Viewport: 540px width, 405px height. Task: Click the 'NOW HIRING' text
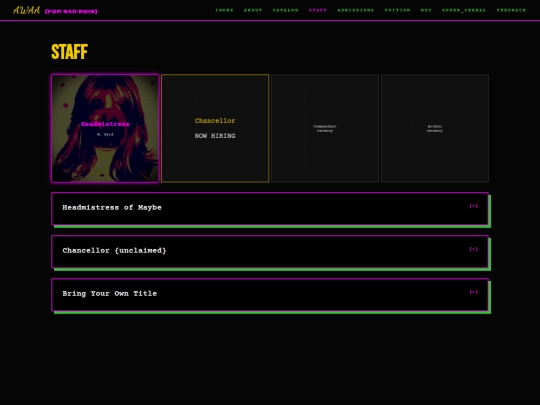(x=215, y=136)
